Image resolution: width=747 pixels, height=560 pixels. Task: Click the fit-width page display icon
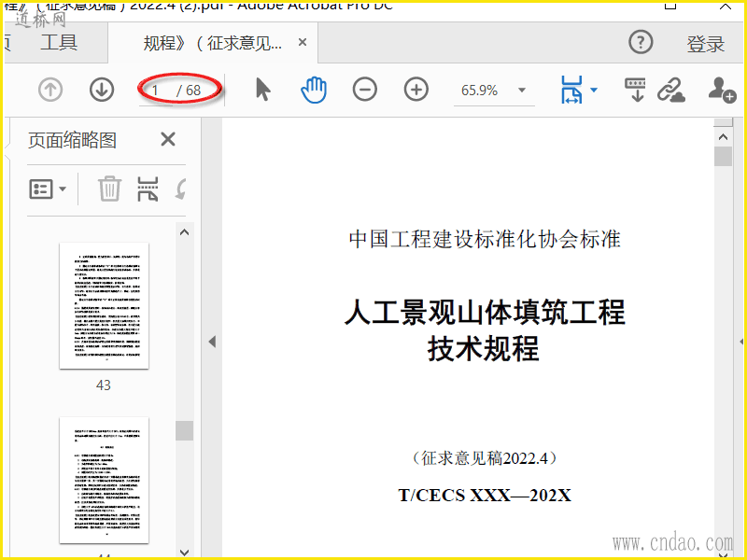click(571, 90)
